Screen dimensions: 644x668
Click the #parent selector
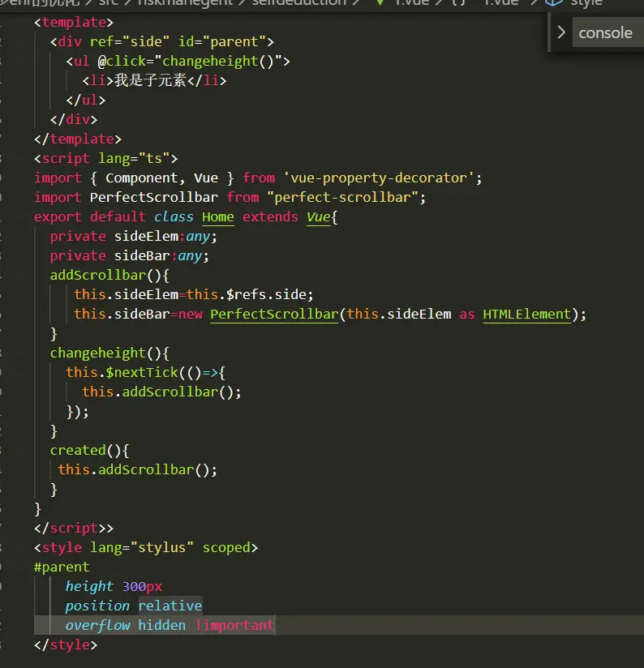[62, 567]
